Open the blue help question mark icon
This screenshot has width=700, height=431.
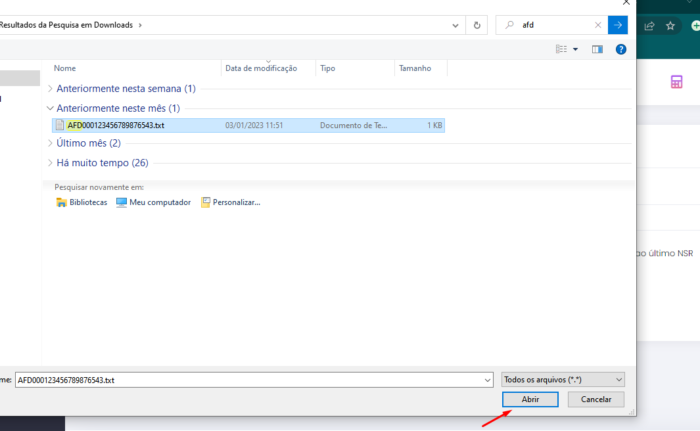tap(621, 48)
